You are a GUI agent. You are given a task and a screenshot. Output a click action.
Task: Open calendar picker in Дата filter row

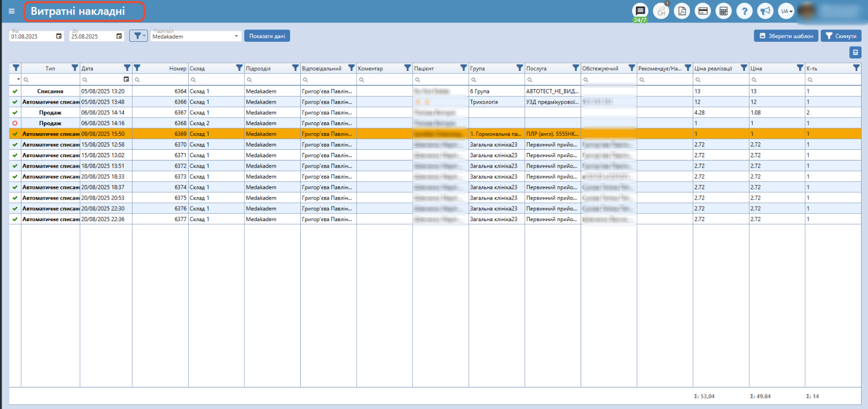pos(127,79)
